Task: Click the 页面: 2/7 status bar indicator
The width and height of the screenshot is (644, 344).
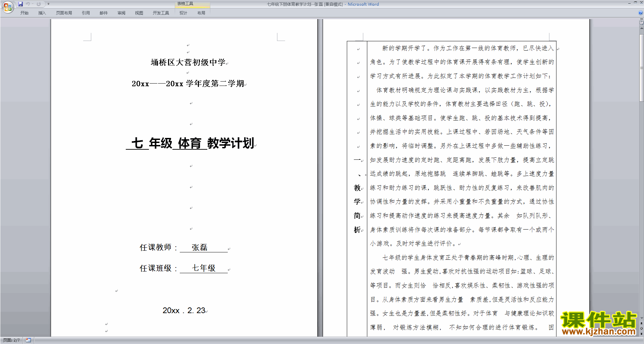Action: (x=11, y=340)
